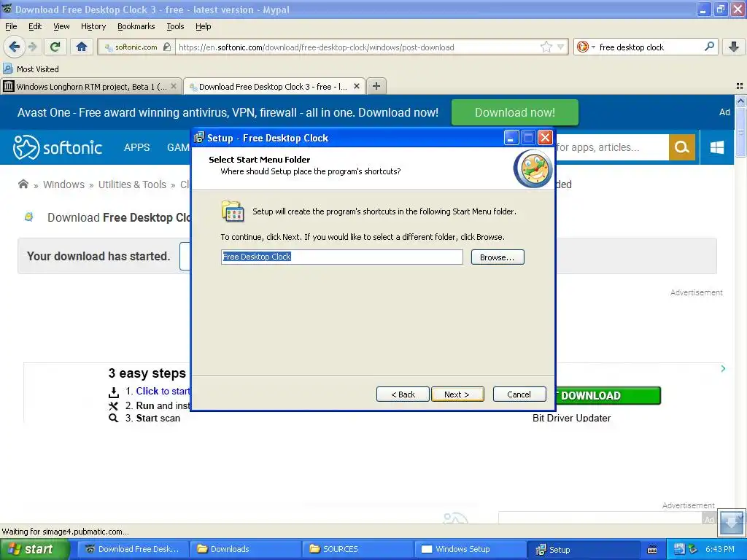Click the Softonic logo

57,147
